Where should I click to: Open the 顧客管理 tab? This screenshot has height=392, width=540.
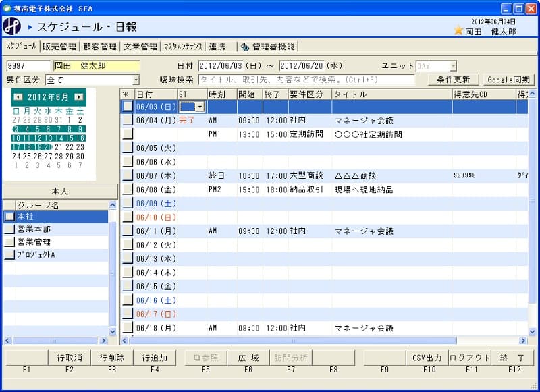(x=100, y=47)
